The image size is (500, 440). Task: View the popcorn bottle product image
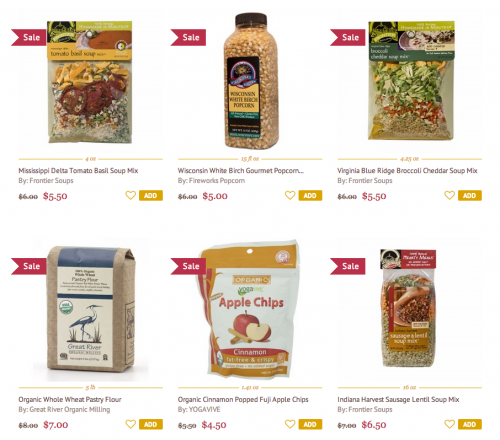251,81
